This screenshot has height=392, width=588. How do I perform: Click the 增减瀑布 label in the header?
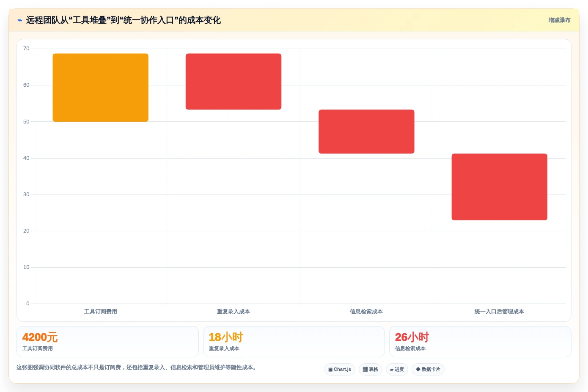559,20
